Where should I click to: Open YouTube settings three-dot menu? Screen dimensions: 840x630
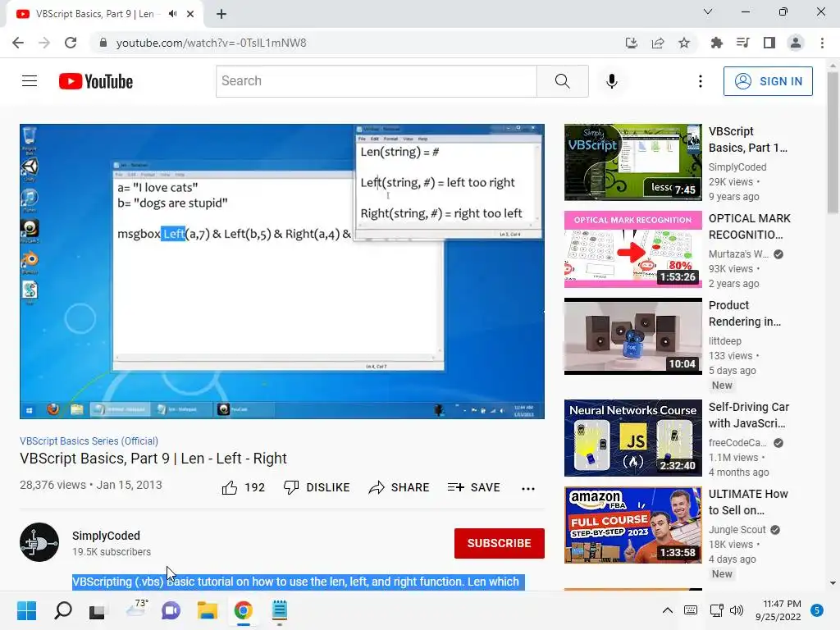click(x=701, y=81)
